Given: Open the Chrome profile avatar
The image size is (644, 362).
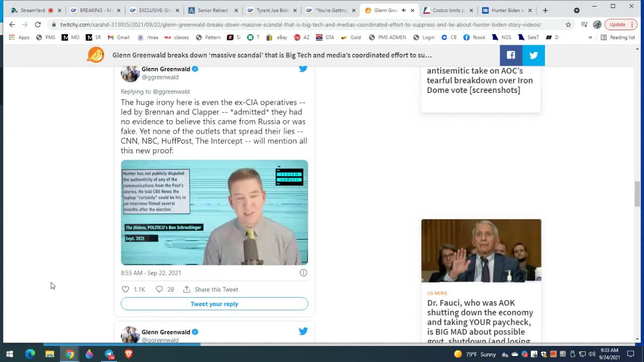Looking at the screenshot, I should 597,24.
